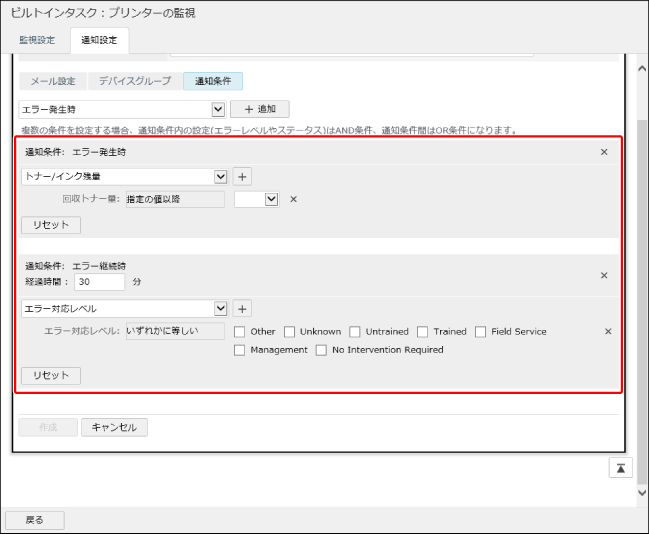Open the エラー発生時 condition dropdown
The width and height of the screenshot is (649, 534).
click(123, 109)
